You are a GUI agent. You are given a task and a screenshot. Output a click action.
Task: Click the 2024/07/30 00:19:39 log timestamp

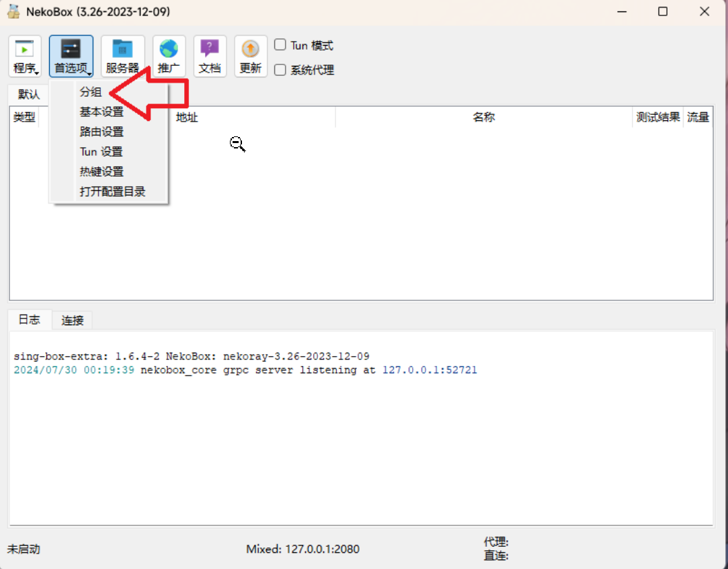(74, 370)
